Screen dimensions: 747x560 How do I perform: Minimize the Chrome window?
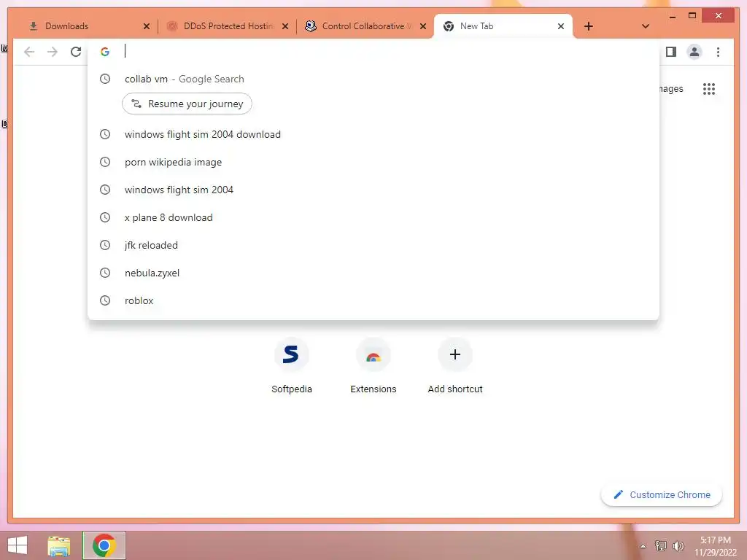[672, 16]
